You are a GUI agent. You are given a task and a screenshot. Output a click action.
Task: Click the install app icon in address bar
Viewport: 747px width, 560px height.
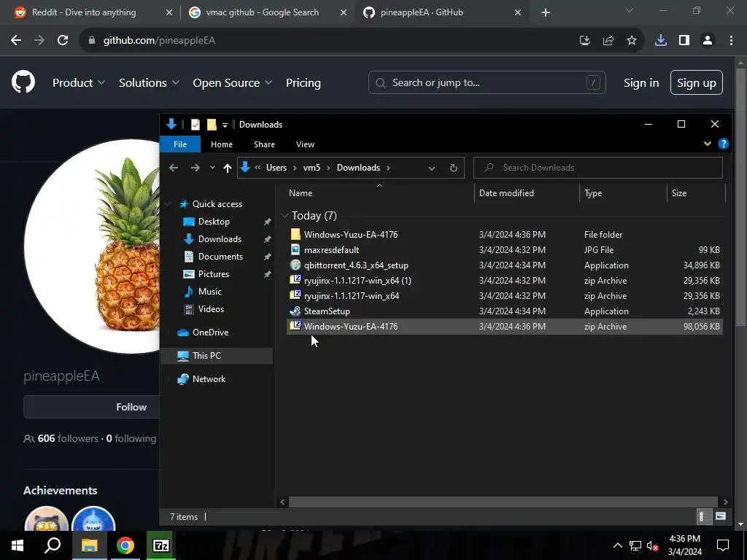584,41
